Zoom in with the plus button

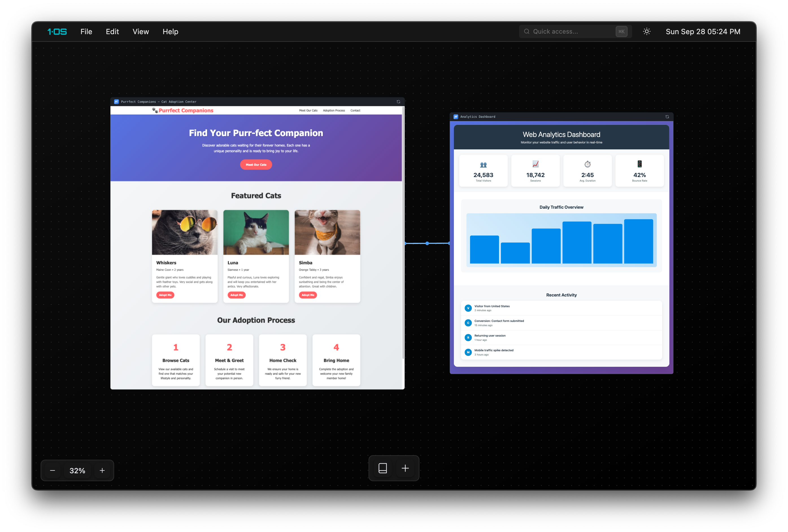click(x=102, y=471)
